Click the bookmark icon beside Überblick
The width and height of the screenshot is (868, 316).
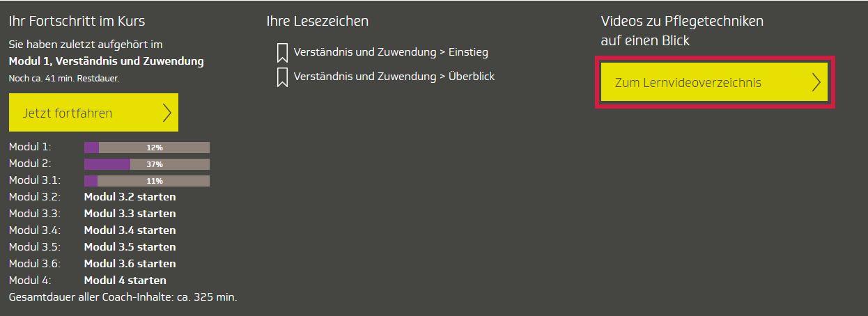[x=282, y=77]
